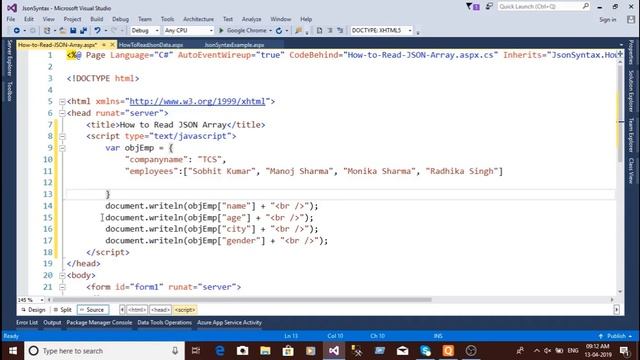Open the Debug configuration dropdown
The height and width of the screenshot is (360, 640).
pos(144,31)
